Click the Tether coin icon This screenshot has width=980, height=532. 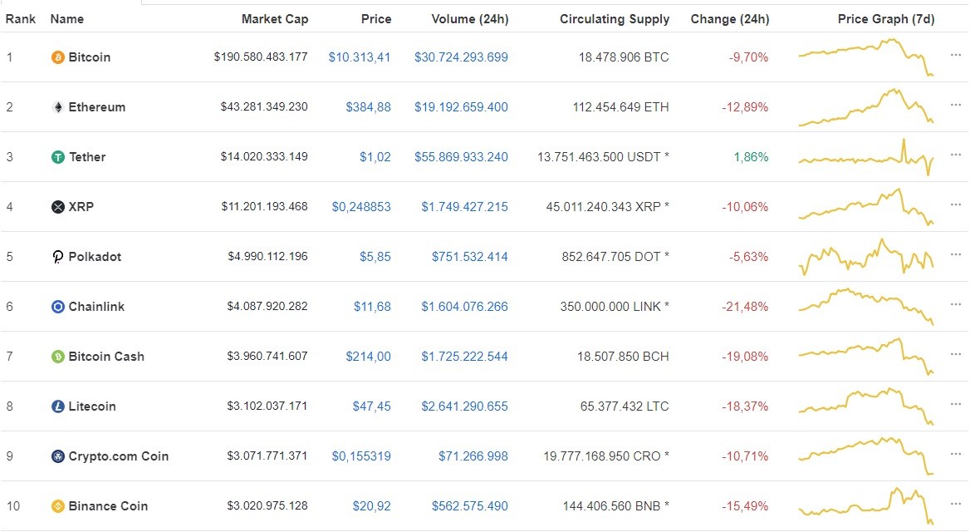(56, 157)
